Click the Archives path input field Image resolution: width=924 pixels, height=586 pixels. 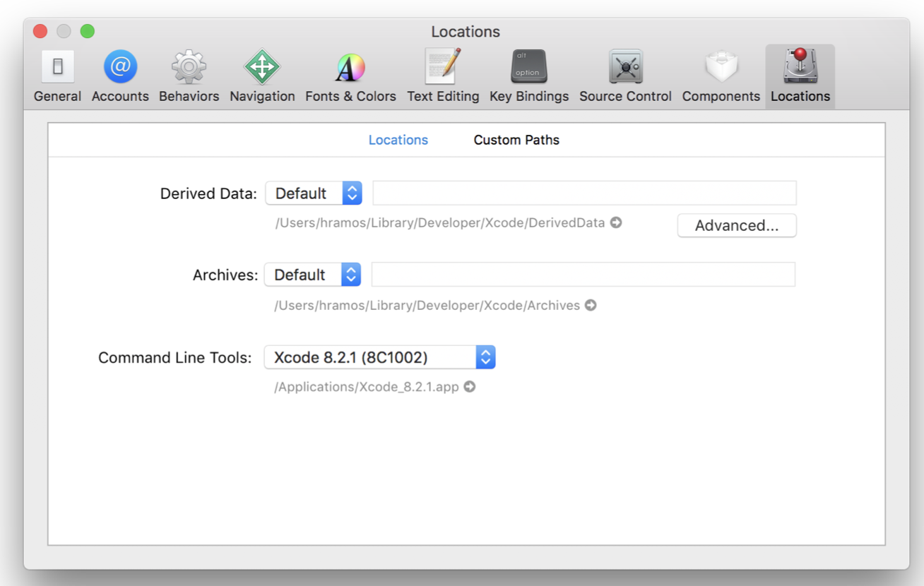pos(584,274)
